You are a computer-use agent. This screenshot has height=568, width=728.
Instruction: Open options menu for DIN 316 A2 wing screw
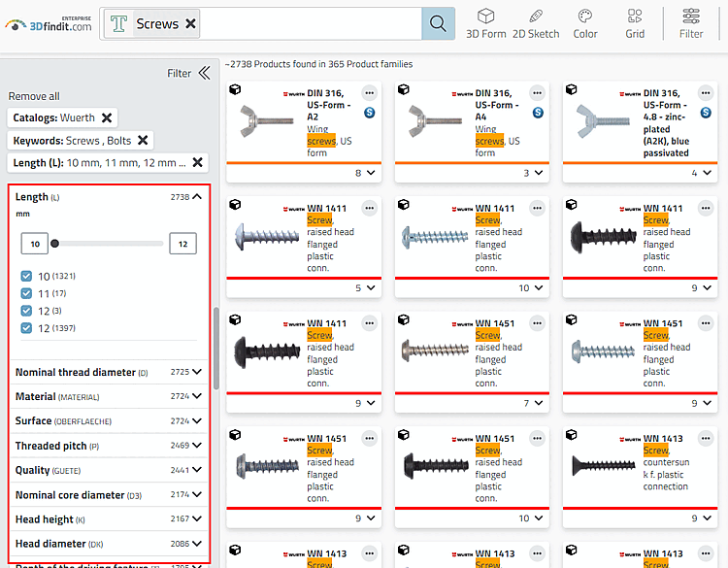tap(369, 93)
